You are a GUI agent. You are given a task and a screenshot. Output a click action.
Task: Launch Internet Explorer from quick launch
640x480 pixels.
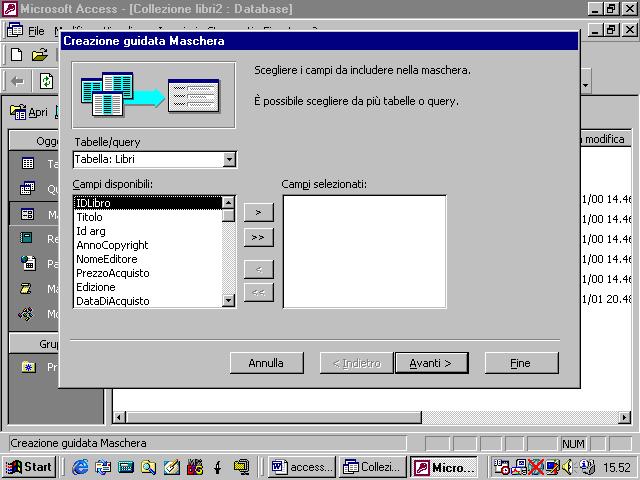pyautogui.click(x=80, y=467)
